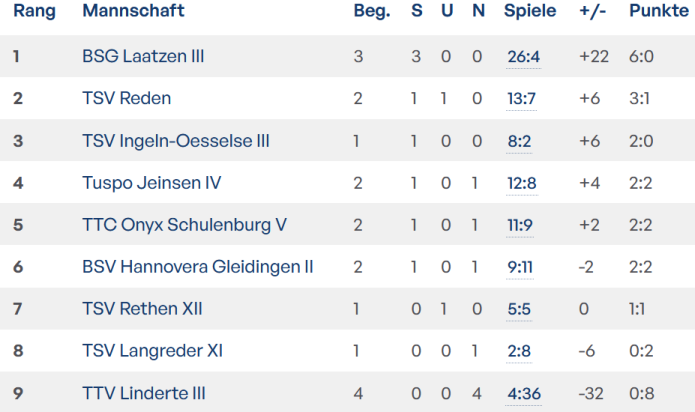Screen dimensions: 695x412
Task: Open the 5:5 games result
Action: click(x=519, y=309)
